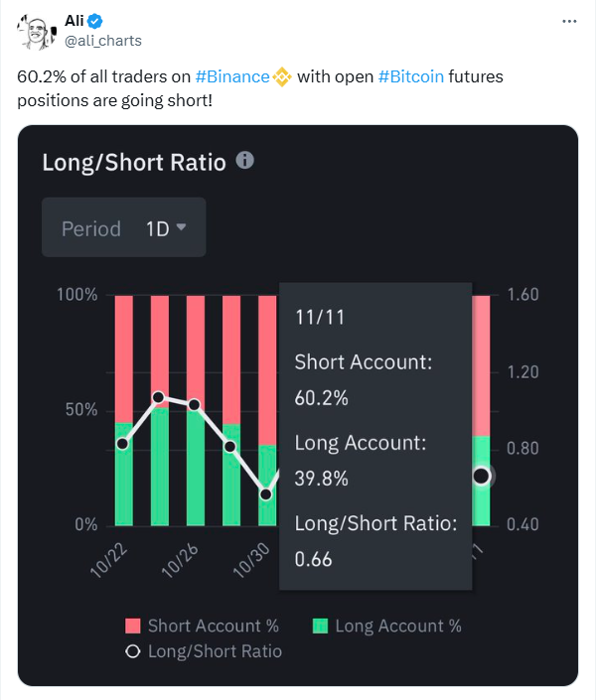
Task: Toggle the Long/Short Ratio legend circle
Action: (x=133, y=651)
